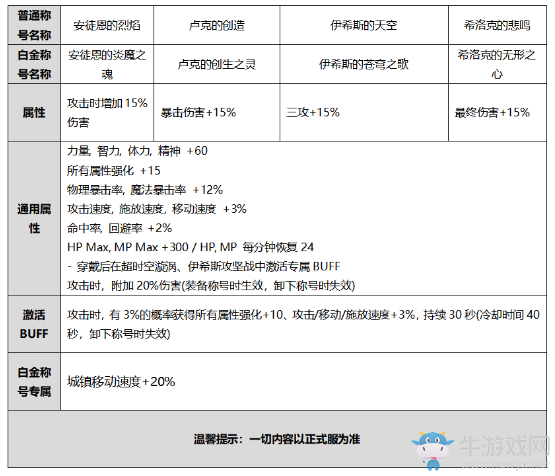This screenshot has width=555, height=476.
Task: Click the cell 安徒恩的烈焰
Action: click(107, 25)
